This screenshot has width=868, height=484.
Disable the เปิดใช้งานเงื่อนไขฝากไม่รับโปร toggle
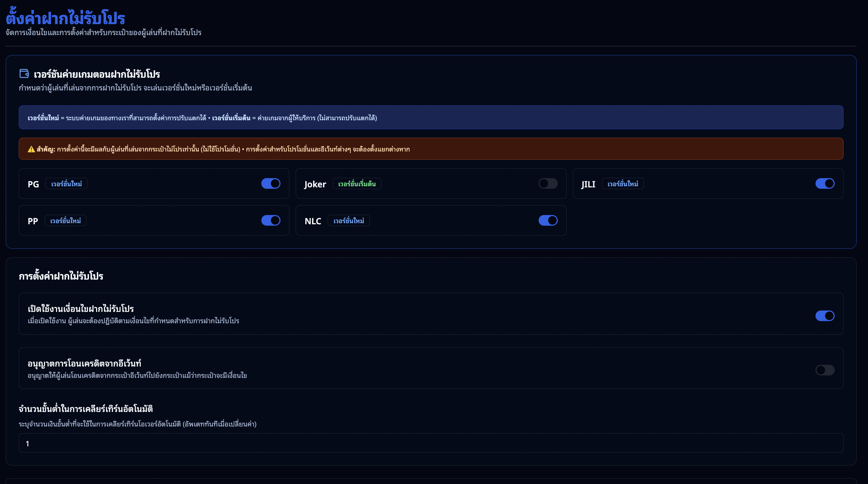click(825, 315)
